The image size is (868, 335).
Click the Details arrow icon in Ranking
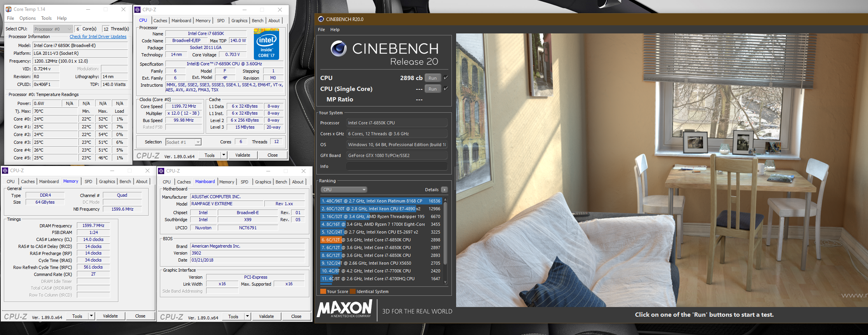click(444, 190)
